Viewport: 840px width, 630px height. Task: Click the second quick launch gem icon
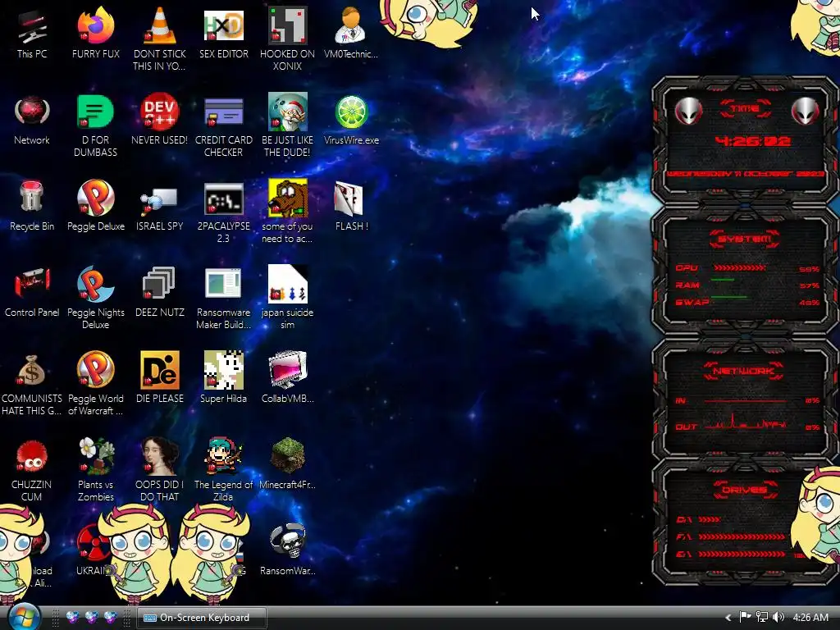(92, 618)
